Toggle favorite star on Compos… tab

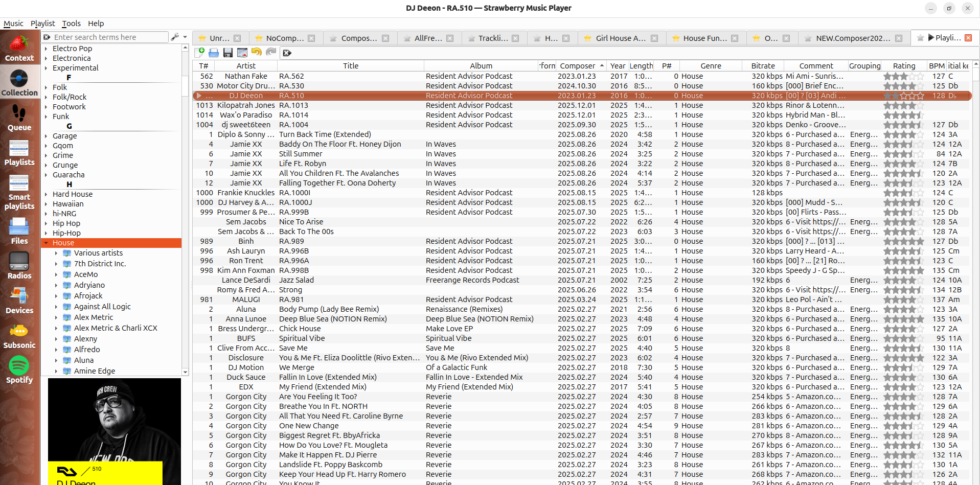333,38
